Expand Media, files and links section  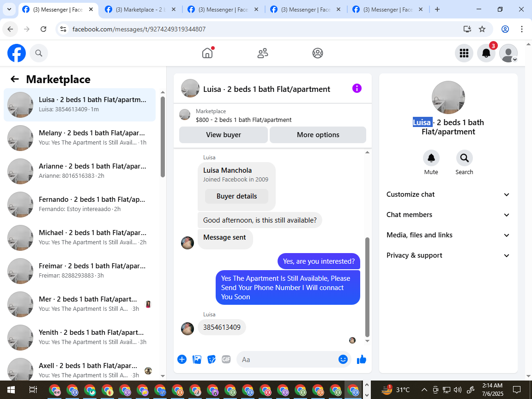(x=448, y=235)
